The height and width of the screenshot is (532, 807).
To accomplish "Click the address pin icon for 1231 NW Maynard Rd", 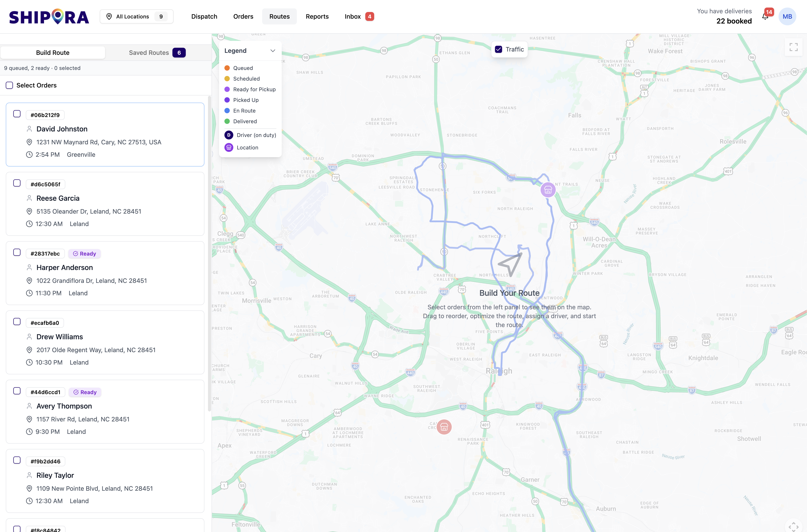I will (x=29, y=142).
